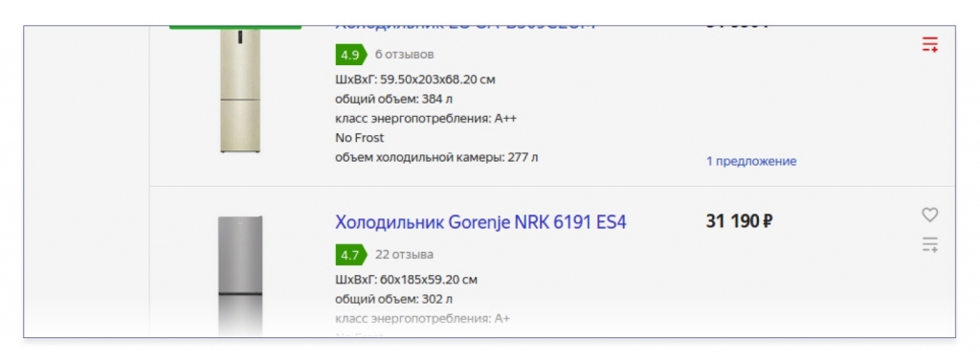This screenshot has width=980, height=364.
Task: Open Холодильник Gorenje NRK 6191 ES4 link
Action: pos(480,222)
